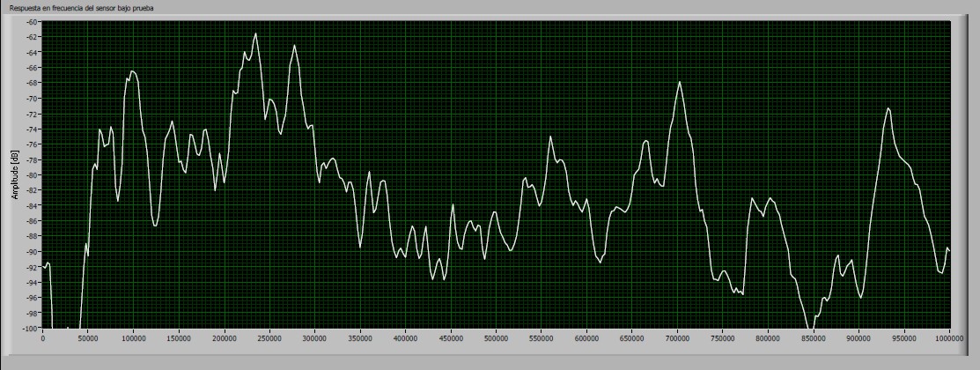
Task: Click the 700000 X-axis tick label
Action: tap(677, 338)
